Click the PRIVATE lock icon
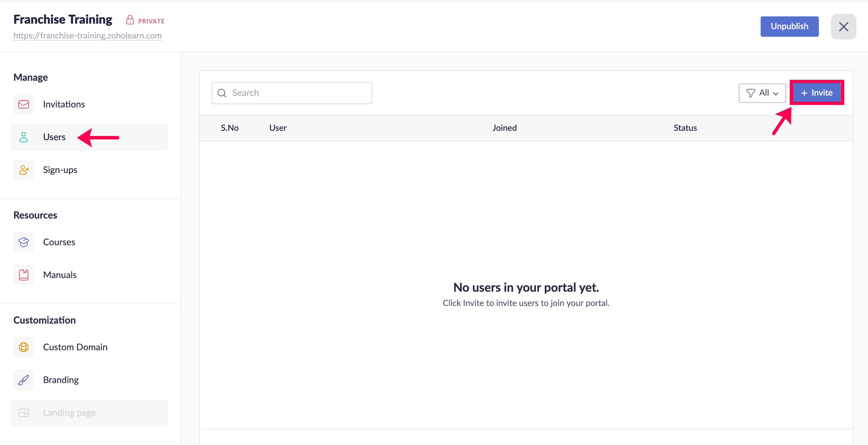This screenshot has width=868, height=445. (x=130, y=20)
